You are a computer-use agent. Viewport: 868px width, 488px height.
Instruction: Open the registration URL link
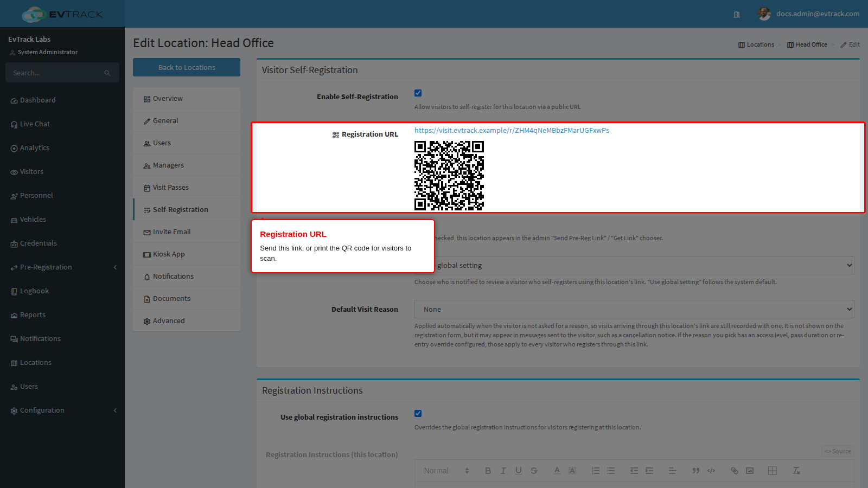point(512,130)
